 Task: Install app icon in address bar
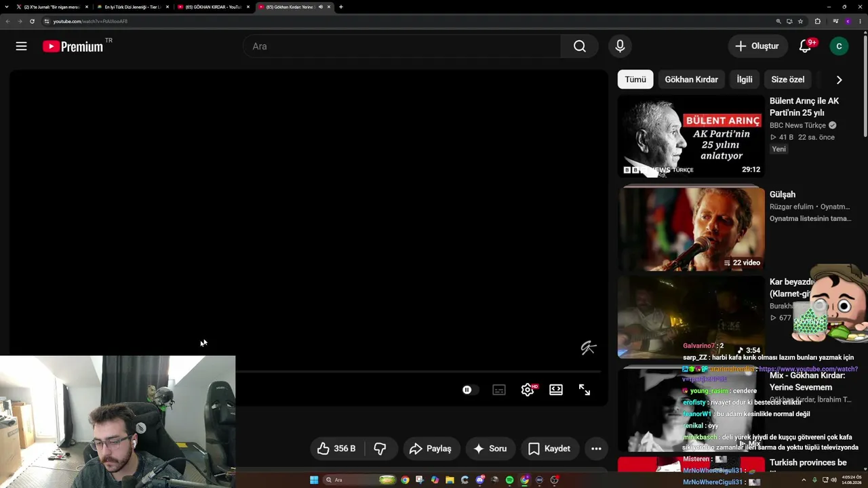tap(789, 21)
